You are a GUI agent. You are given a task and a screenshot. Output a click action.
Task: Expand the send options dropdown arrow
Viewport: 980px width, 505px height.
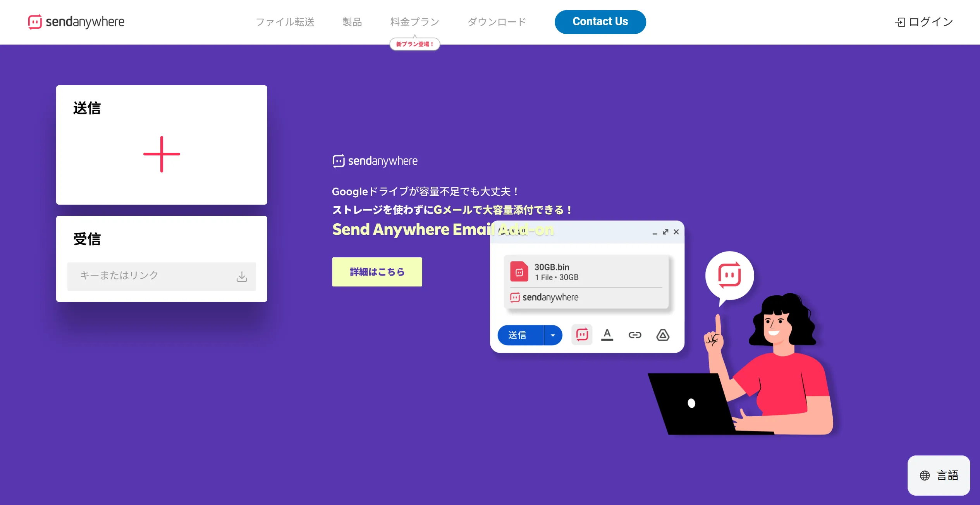[553, 335]
